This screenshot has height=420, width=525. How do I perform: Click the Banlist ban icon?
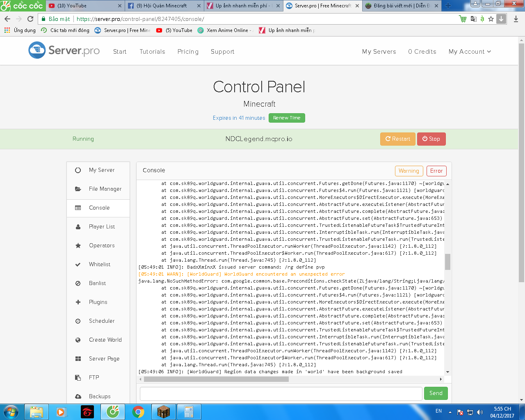coord(78,283)
